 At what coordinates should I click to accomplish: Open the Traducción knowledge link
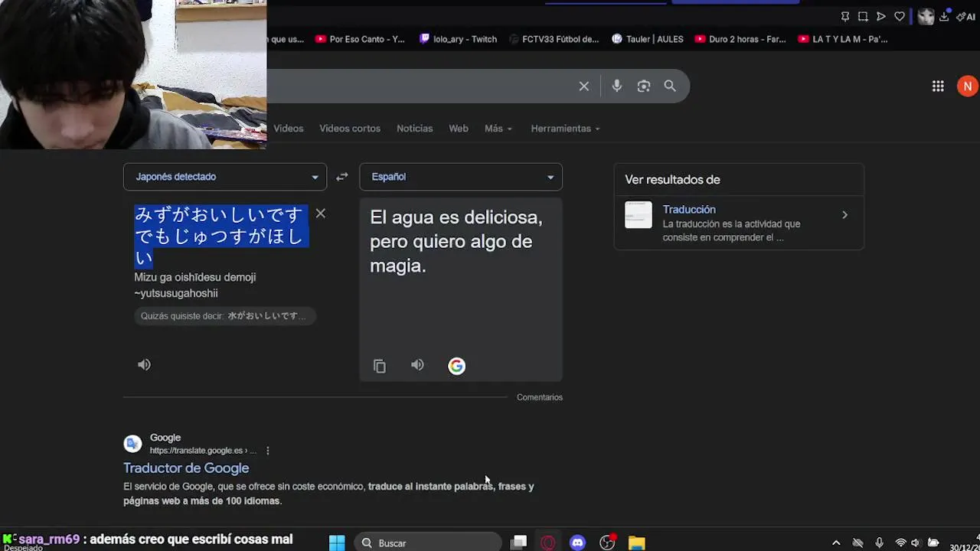pos(689,210)
